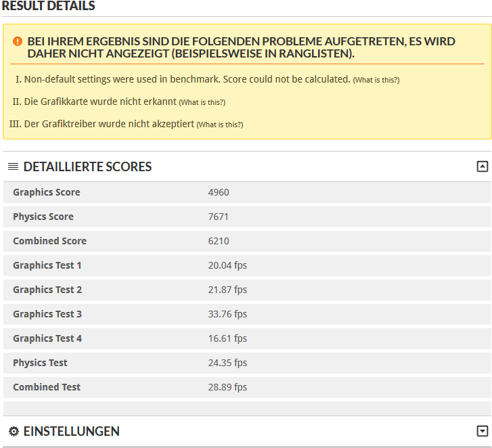Collapse the Detaillierte Scores section
Screen dimensions: 492x448
(482, 166)
